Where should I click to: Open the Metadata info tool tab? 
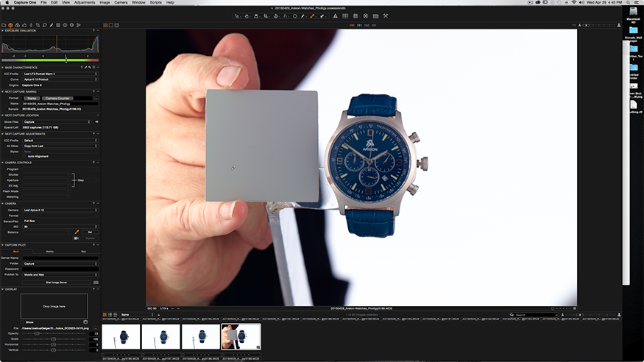point(65,25)
